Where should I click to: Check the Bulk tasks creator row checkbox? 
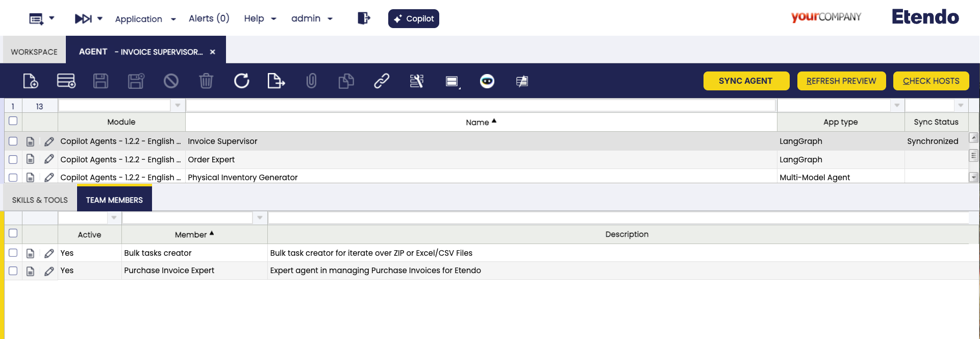tap(13, 253)
